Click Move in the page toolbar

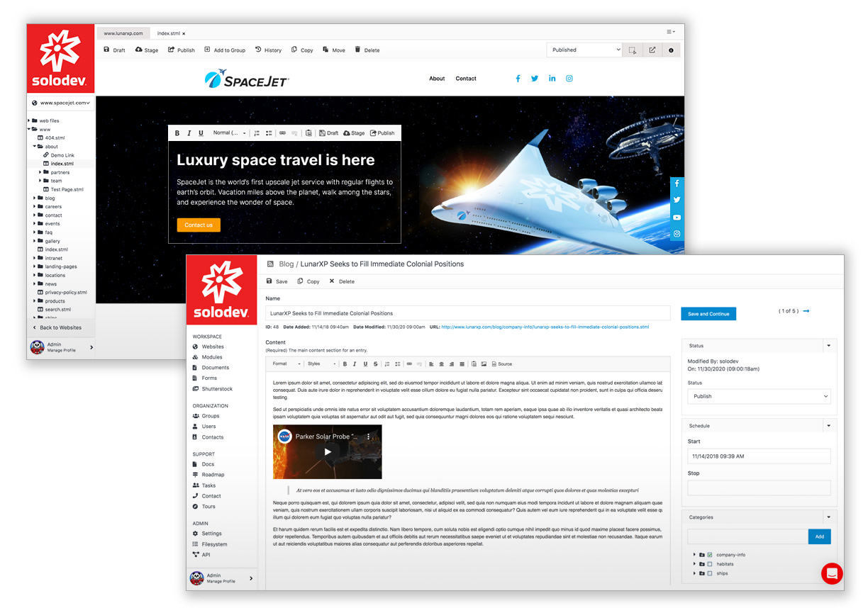point(334,50)
